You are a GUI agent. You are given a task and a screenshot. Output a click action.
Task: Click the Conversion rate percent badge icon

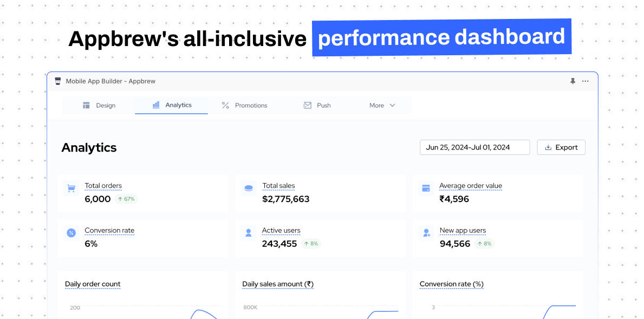(71, 233)
